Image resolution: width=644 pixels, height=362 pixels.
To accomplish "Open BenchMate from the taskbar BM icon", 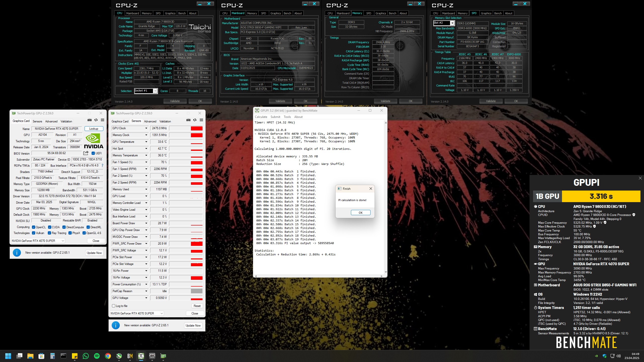I will 130,356.
